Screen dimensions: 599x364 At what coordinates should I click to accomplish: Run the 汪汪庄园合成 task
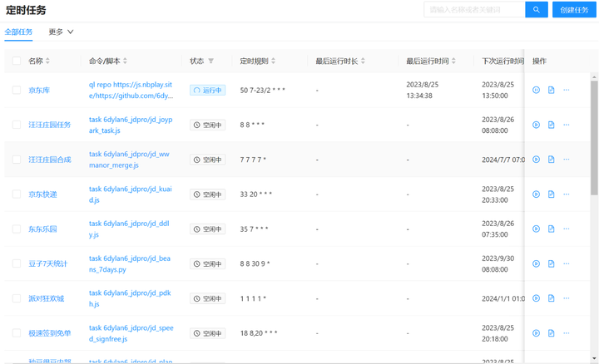(536, 160)
